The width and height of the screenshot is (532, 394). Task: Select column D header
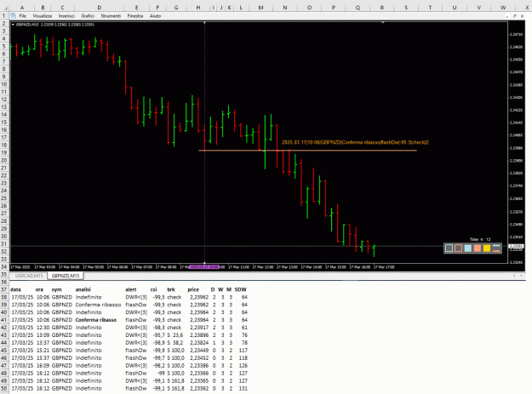[99, 8]
